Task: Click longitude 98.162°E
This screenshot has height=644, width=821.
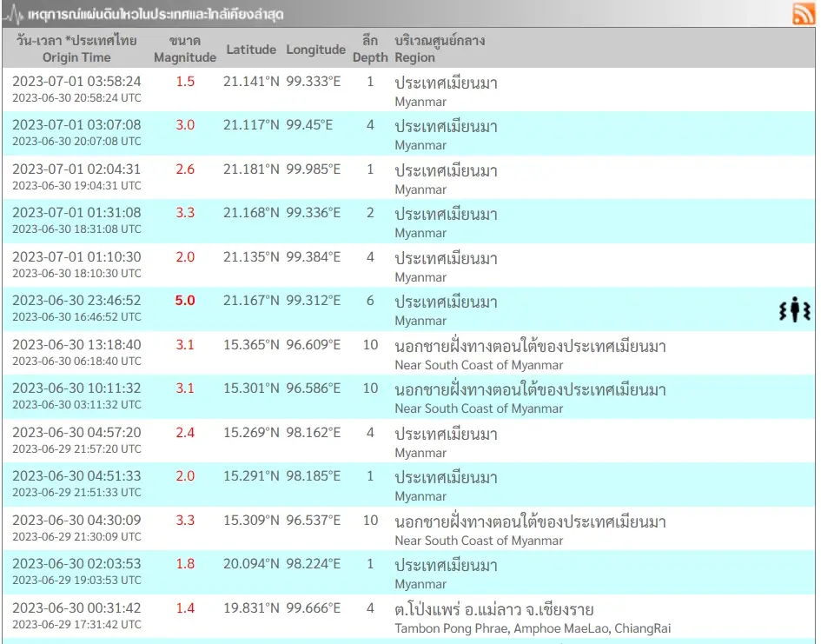Action: click(x=313, y=433)
